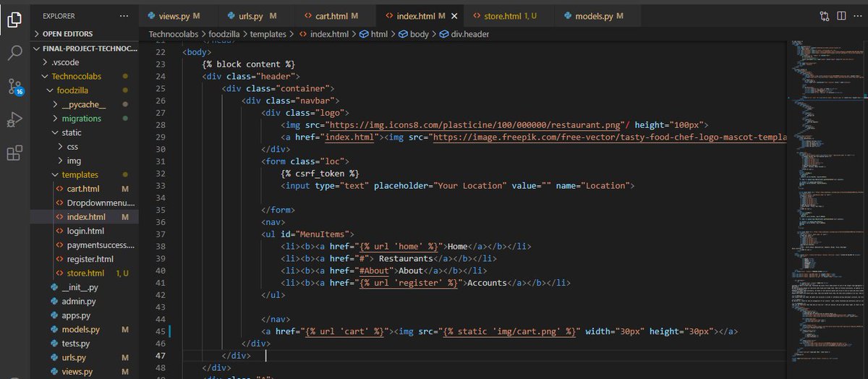Click index.html breadcrumb item

[x=323, y=34]
